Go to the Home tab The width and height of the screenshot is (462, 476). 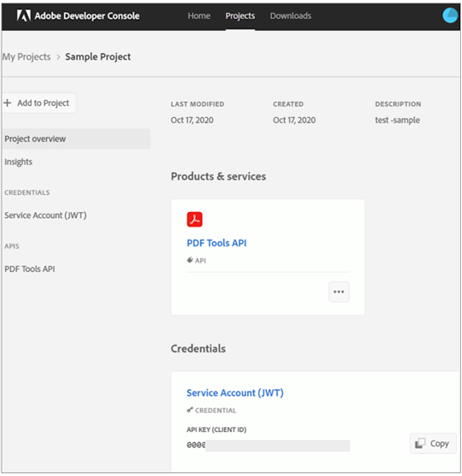(199, 16)
